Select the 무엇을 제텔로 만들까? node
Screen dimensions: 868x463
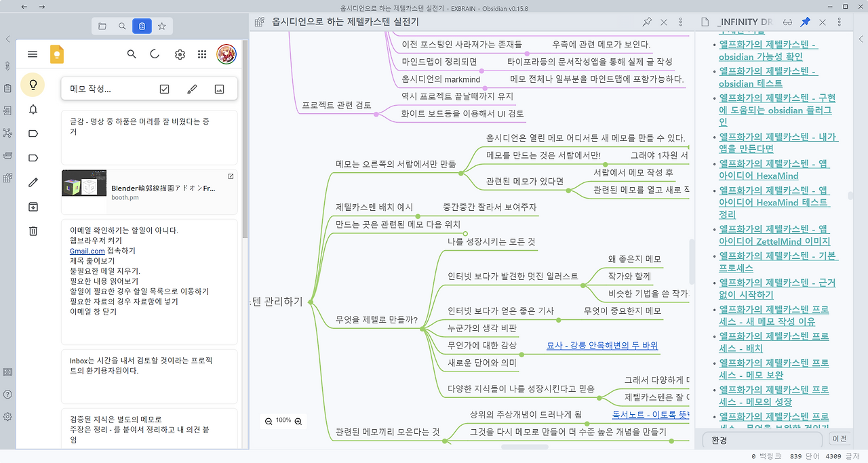click(x=376, y=320)
